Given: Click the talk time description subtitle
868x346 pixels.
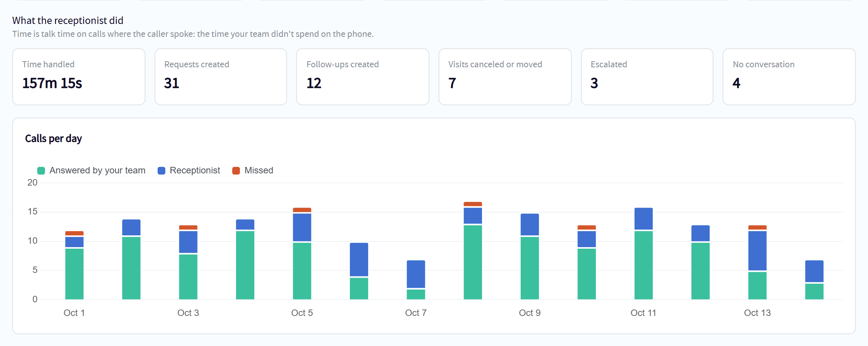Looking at the screenshot, I should (193, 34).
